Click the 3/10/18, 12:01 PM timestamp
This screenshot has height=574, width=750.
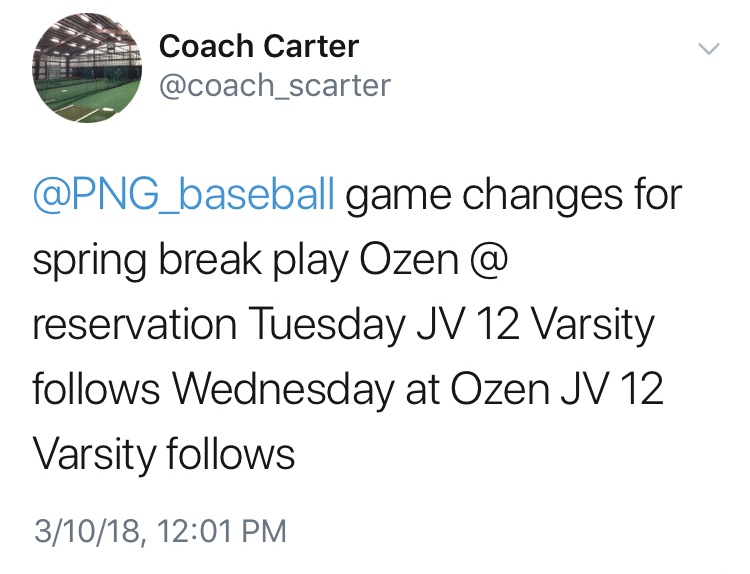point(160,531)
